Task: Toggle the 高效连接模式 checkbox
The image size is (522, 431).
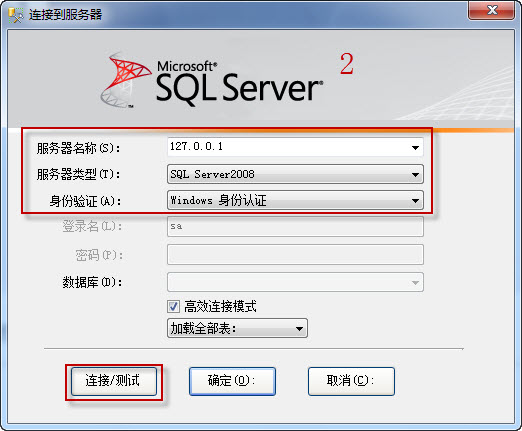Action: point(173,306)
